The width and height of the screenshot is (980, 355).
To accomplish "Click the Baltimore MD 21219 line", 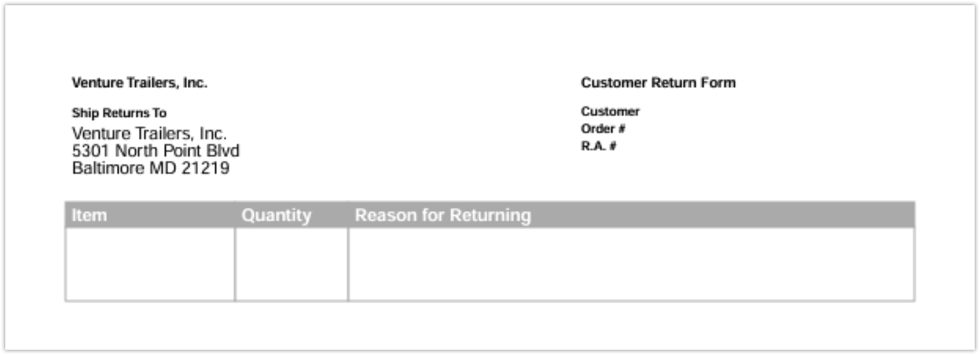I will [x=150, y=168].
